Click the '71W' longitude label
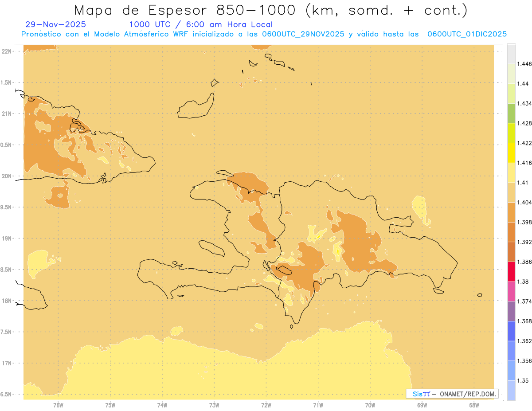The width and height of the screenshot is (532, 411). [x=318, y=405]
